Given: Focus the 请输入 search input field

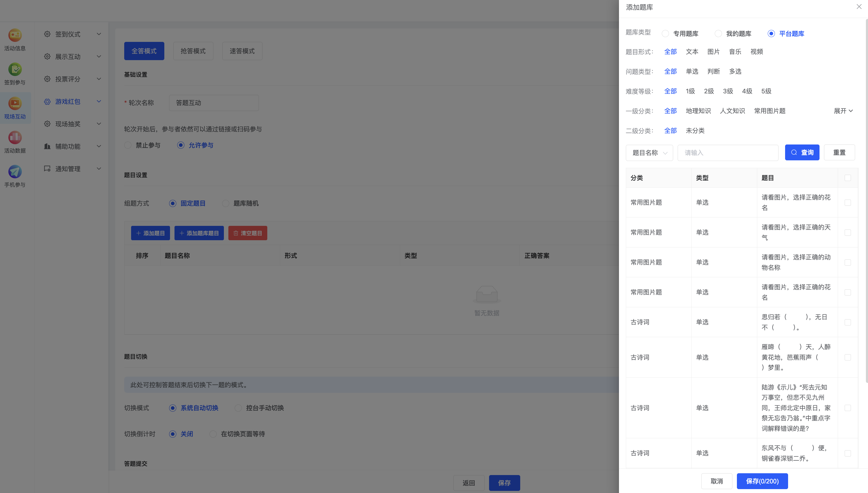Looking at the screenshot, I should [x=728, y=153].
